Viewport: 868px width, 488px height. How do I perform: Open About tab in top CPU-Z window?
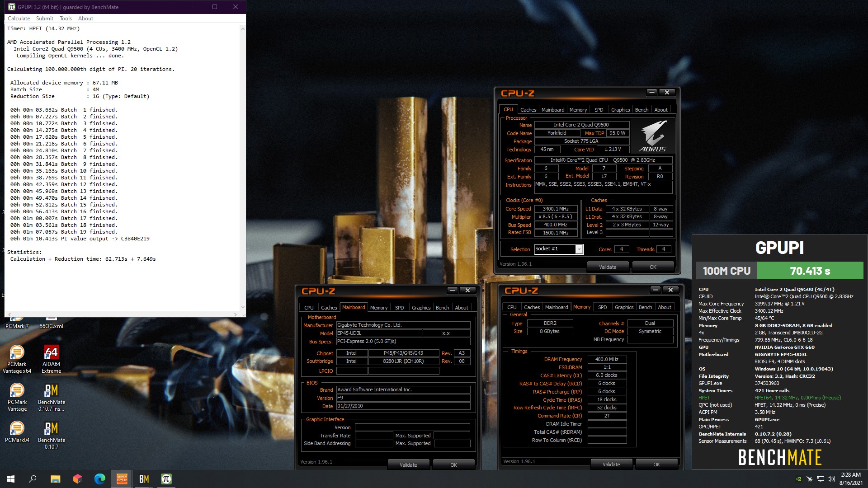pyautogui.click(x=661, y=110)
